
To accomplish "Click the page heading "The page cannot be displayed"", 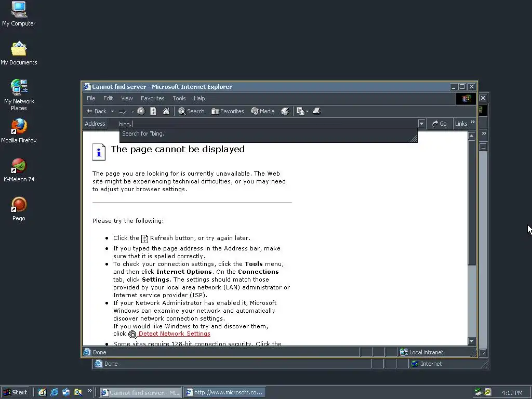I will [x=178, y=149].
